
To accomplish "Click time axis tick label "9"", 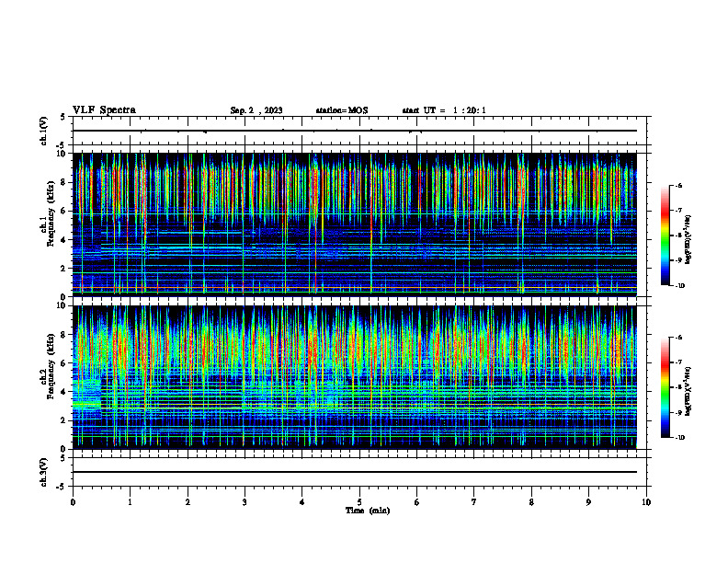I will coord(588,502).
